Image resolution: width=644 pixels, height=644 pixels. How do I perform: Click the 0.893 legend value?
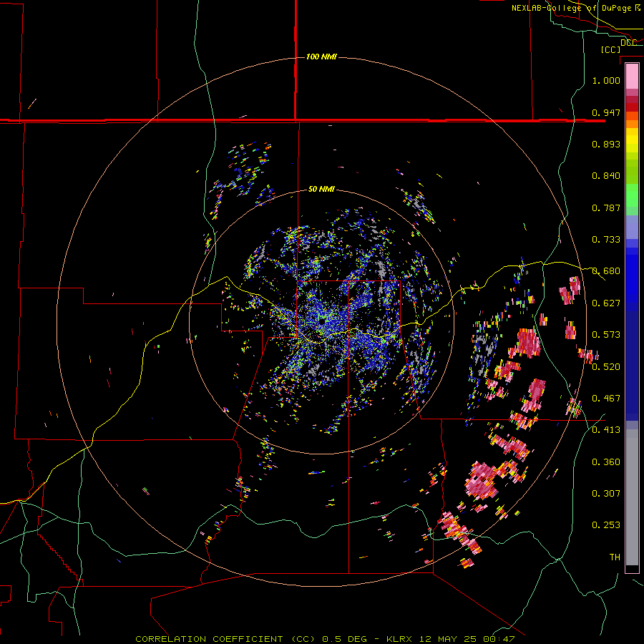click(x=606, y=144)
